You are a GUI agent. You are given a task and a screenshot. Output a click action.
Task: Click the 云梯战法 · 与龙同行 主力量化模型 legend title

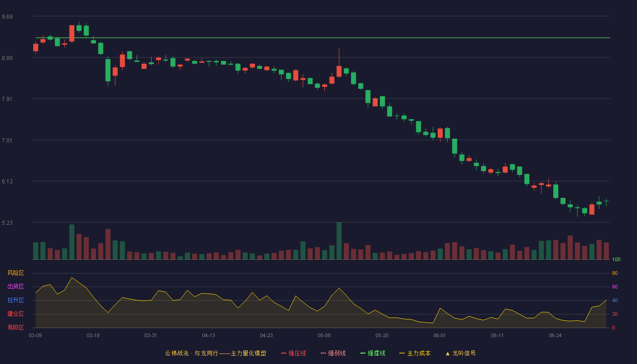coord(215,353)
